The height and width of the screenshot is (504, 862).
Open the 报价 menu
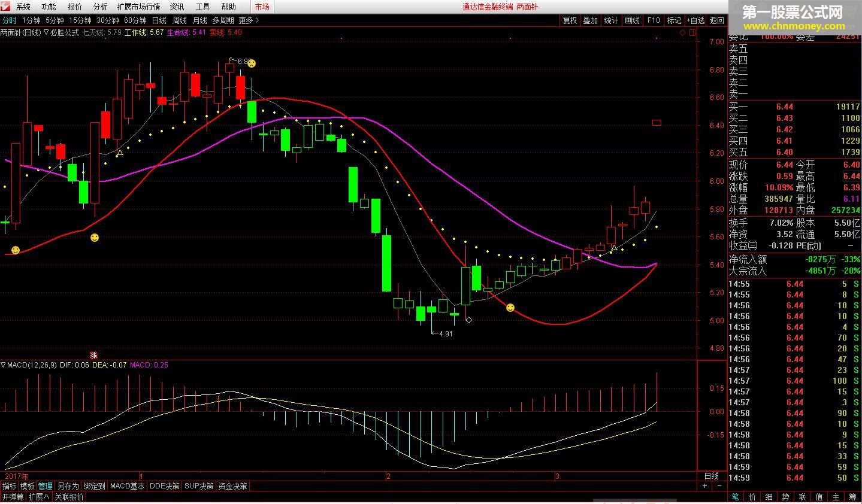point(75,7)
